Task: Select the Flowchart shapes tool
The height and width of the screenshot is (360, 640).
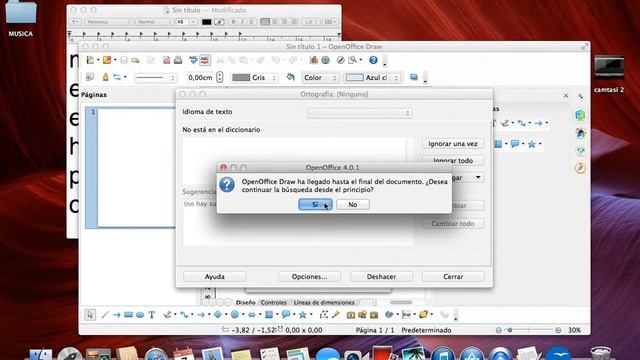Action: coord(269,315)
